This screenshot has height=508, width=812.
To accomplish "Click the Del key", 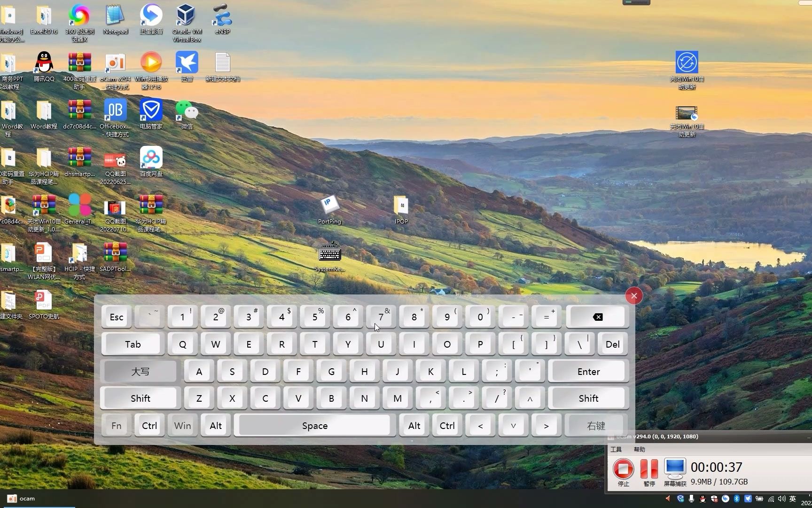I will pyautogui.click(x=612, y=344).
